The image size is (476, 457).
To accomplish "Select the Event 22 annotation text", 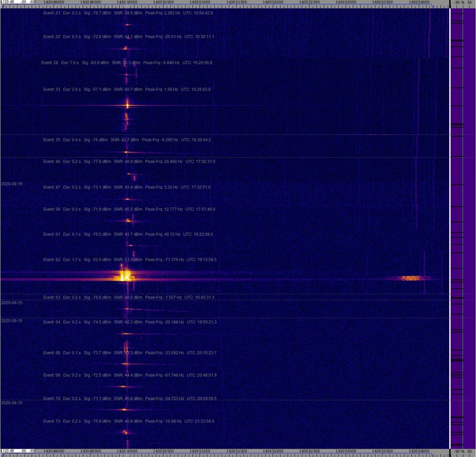I will click(x=129, y=37).
